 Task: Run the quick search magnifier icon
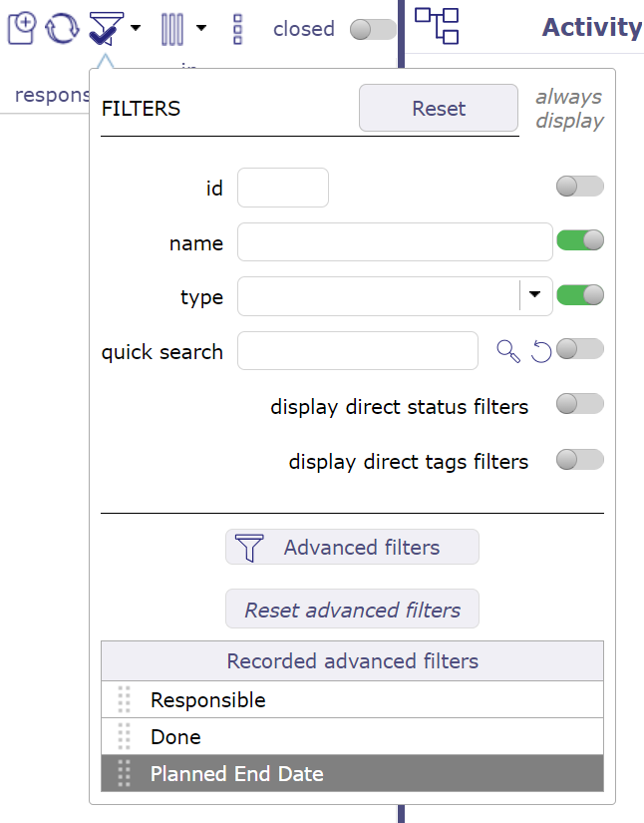[507, 350]
